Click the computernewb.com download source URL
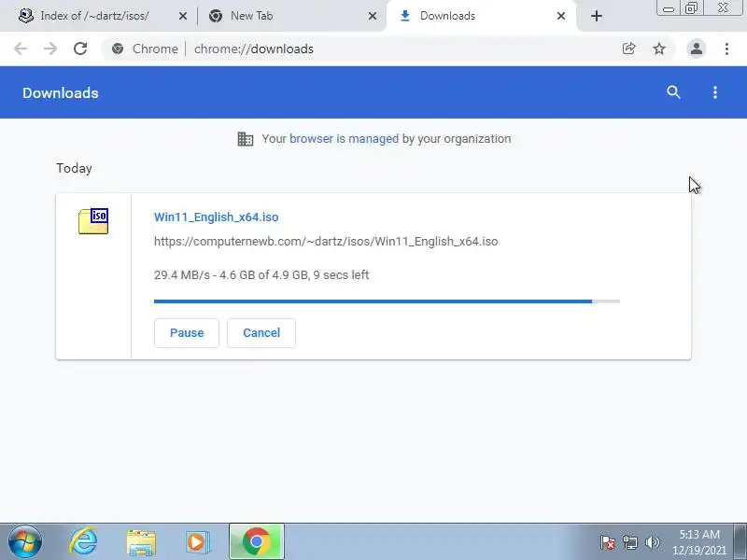The height and width of the screenshot is (560, 747). (326, 242)
